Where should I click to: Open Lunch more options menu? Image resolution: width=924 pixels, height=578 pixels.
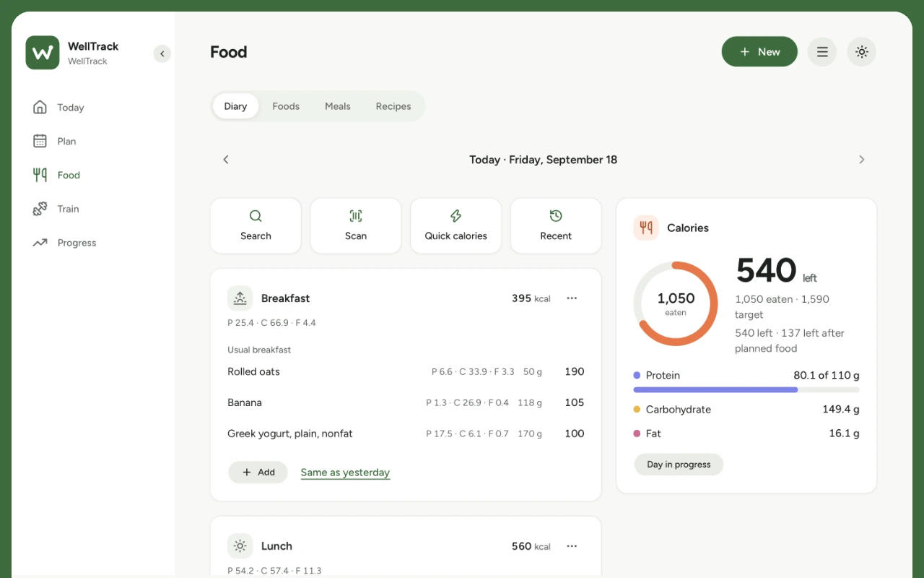point(572,546)
